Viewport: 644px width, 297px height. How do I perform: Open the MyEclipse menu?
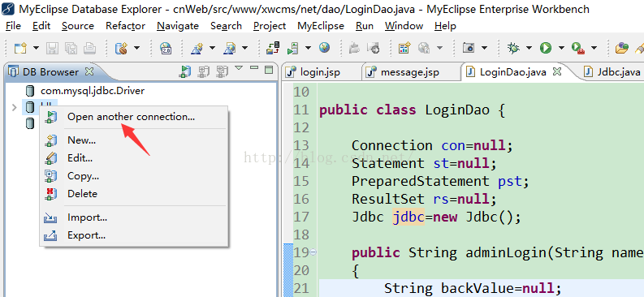click(x=321, y=26)
